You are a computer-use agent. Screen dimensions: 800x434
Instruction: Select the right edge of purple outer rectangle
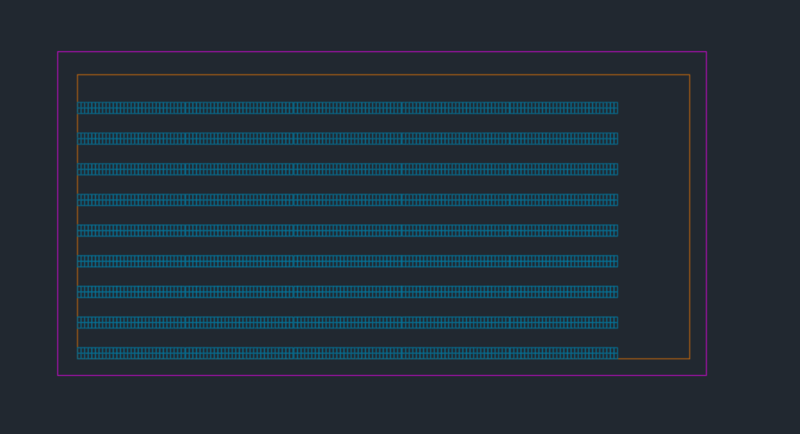coord(706,213)
